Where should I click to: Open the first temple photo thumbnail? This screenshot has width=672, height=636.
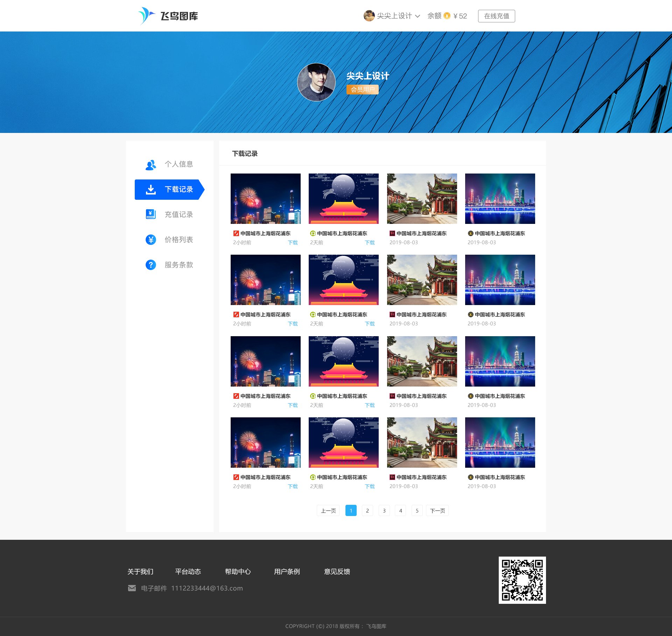[x=422, y=199]
